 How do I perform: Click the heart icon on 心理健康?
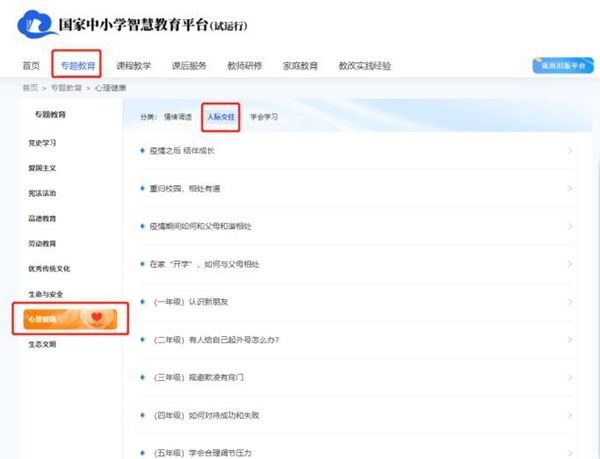click(x=97, y=318)
